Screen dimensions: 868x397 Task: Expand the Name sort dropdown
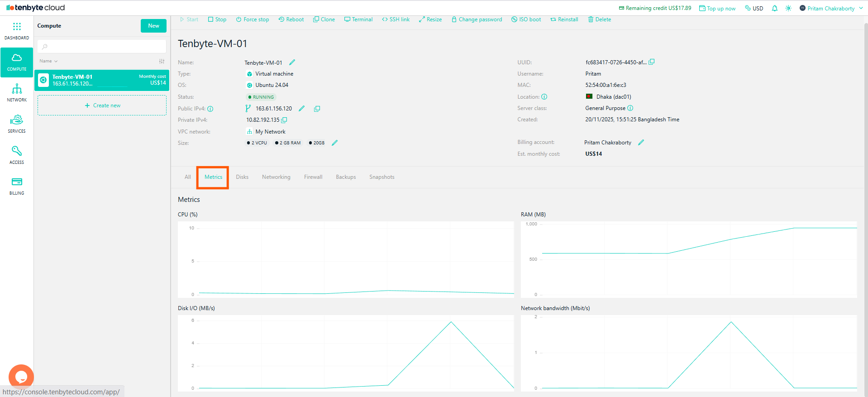coord(48,61)
